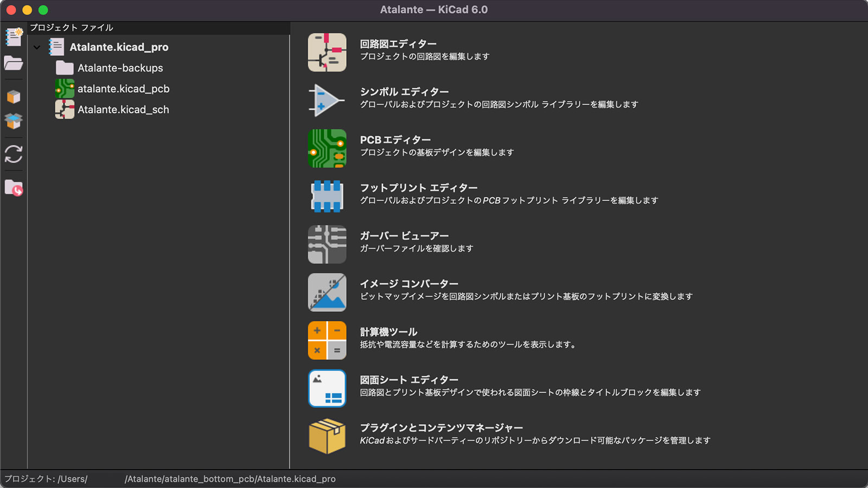Click the footprint library description with PCBフットプリント
Image resolution: width=868 pixels, height=488 pixels.
click(x=509, y=201)
